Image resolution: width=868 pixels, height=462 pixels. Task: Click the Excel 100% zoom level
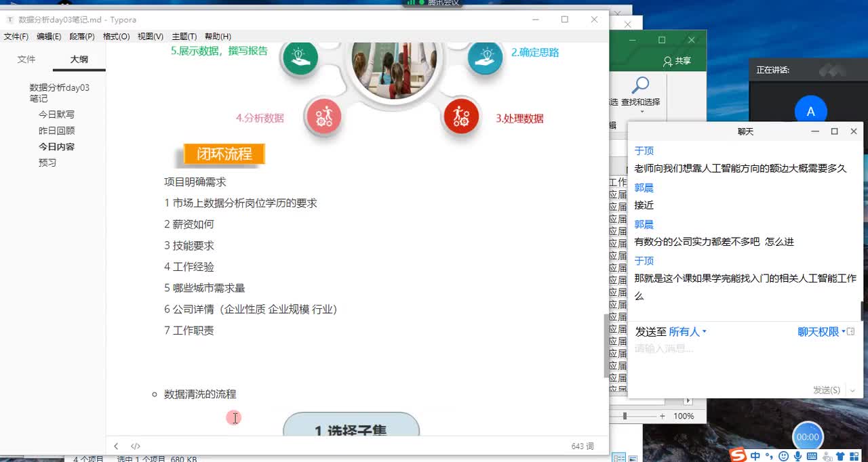point(684,416)
